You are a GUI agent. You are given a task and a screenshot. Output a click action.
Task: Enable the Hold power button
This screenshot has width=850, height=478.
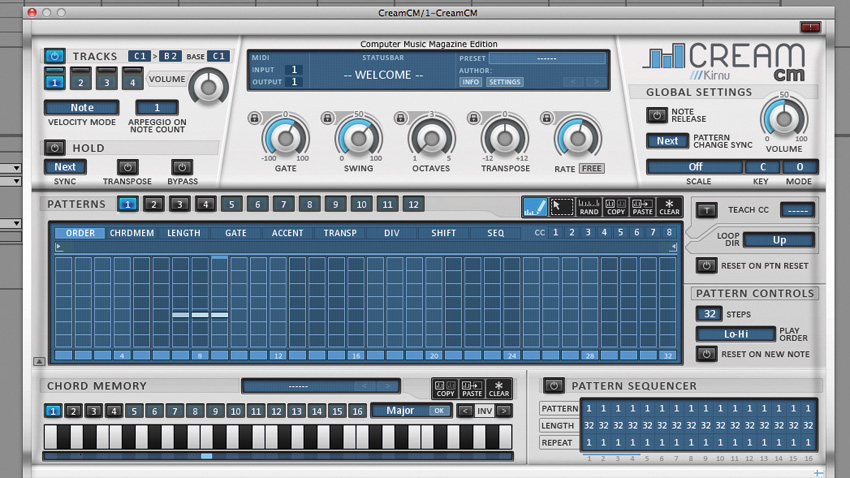(55, 147)
